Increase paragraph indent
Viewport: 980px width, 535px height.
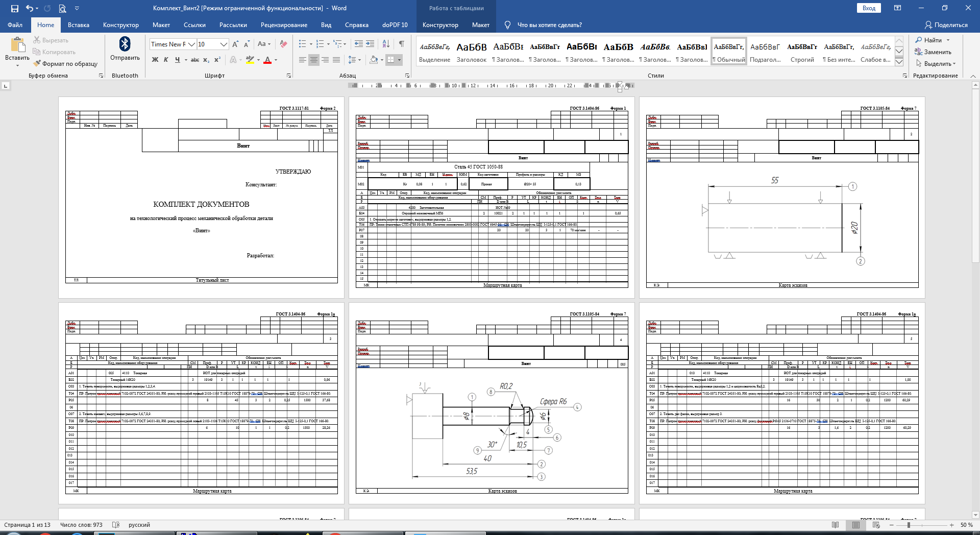coord(370,44)
